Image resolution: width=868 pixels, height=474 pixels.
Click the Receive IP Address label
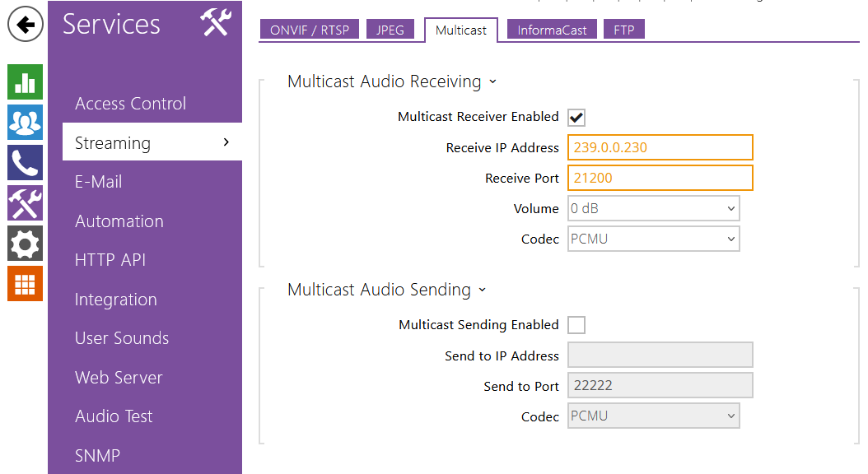(502, 147)
